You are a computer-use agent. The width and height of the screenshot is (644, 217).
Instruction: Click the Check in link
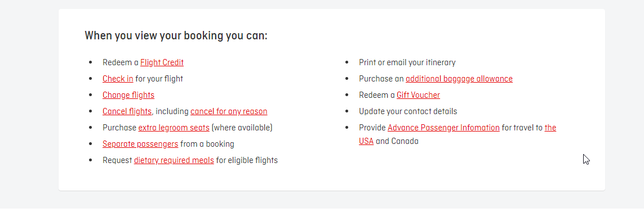[x=118, y=79]
